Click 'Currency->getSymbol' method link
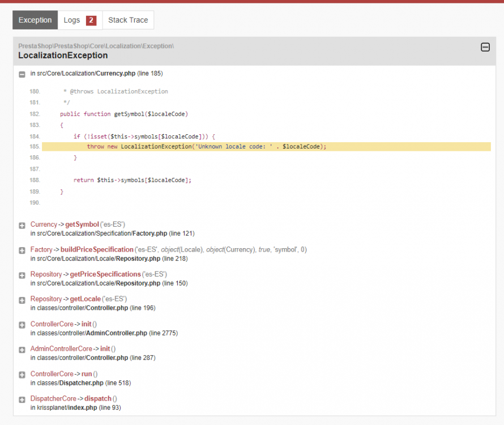This screenshot has width=504, height=425. coord(65,224)
